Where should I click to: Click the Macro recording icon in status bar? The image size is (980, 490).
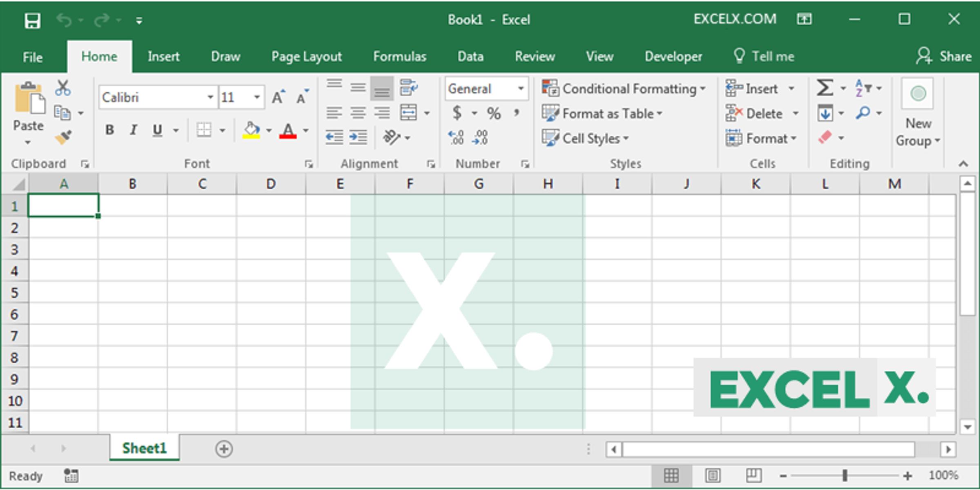tap(71, 476)
